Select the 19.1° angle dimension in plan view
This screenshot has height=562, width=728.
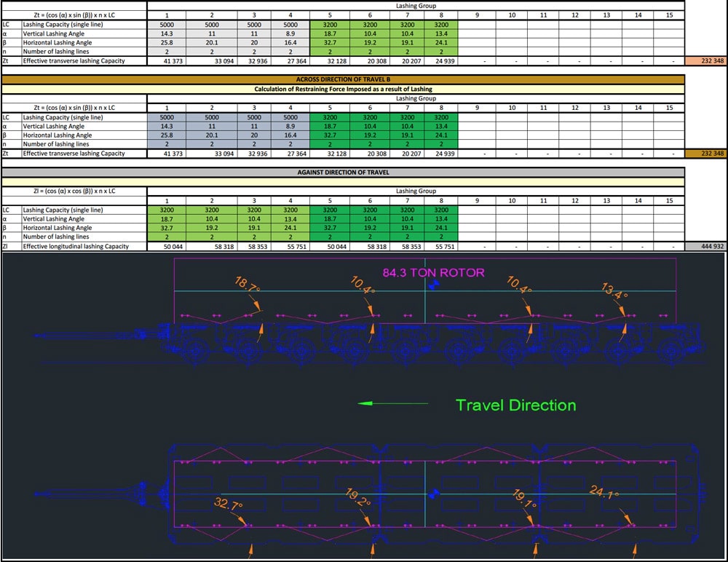click(526, 499)
